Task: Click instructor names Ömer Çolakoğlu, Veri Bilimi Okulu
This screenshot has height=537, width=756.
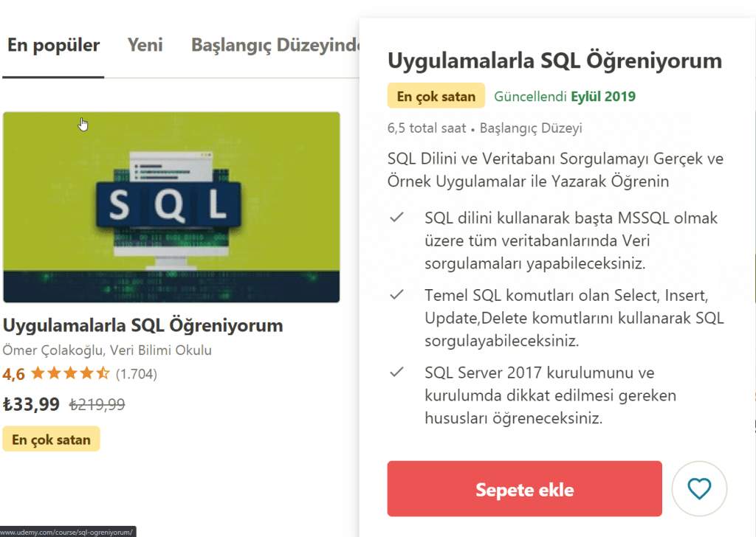Action: (x=108, y=350)
